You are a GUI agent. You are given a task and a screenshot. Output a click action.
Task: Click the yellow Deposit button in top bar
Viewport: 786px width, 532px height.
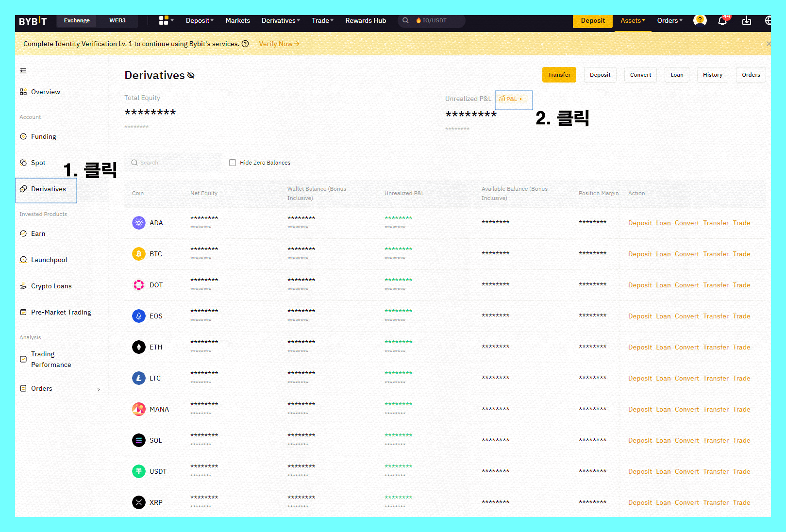(593, 21)
